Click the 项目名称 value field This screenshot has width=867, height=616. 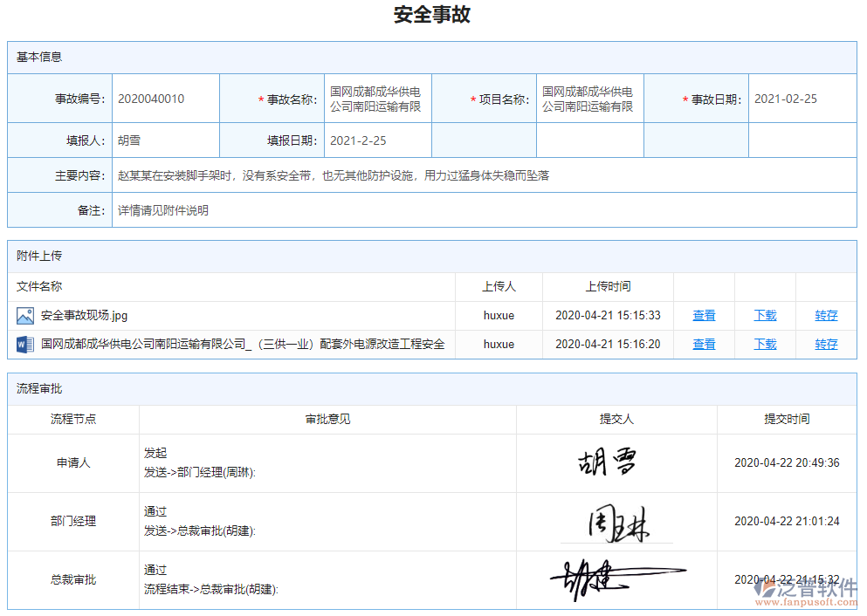coord(589,99)
